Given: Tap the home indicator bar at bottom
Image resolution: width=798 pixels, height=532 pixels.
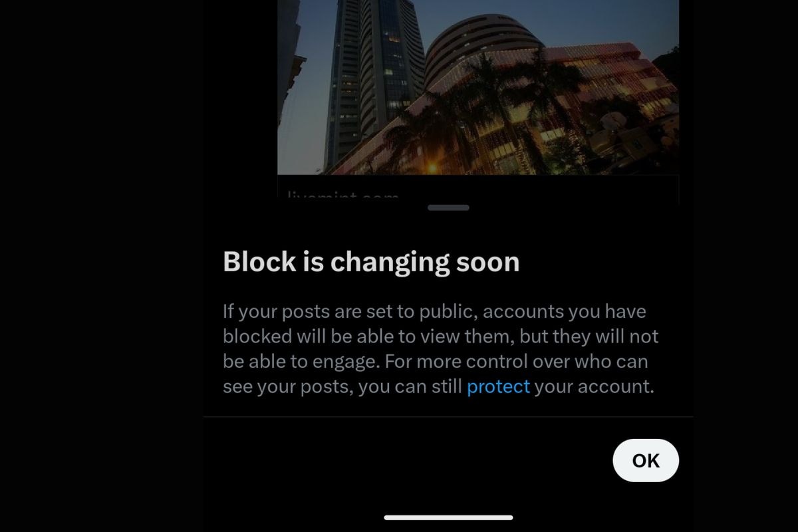Looking at the screenshot, I should 448,517.
